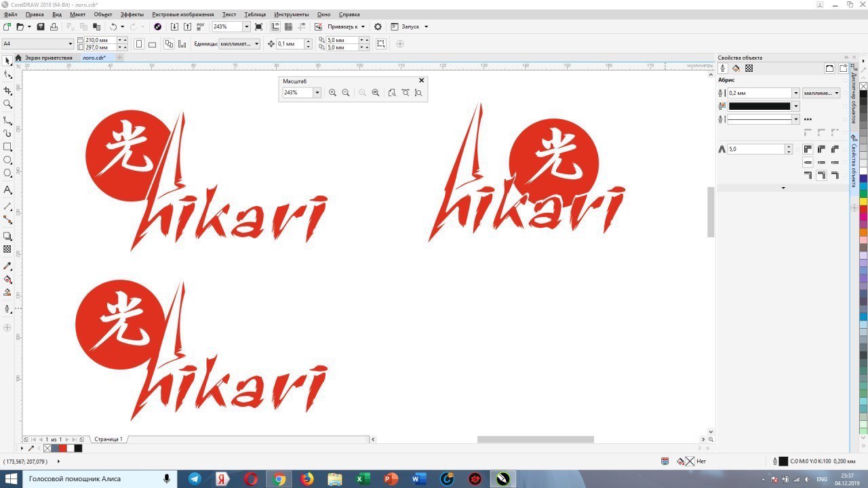
Task: Select the Text tool
Action: point(7,190)
